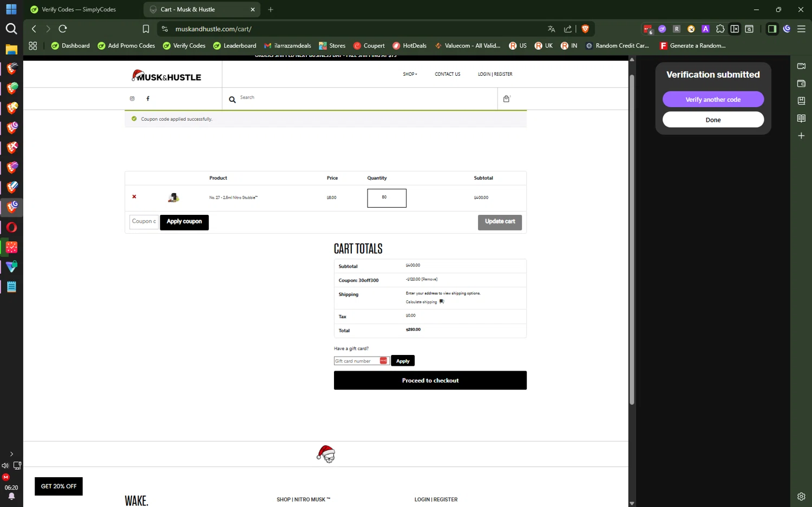The width and height of the screenshot is (812, 507).
Task: Open the translate page icon
Action: pos(551,29)
